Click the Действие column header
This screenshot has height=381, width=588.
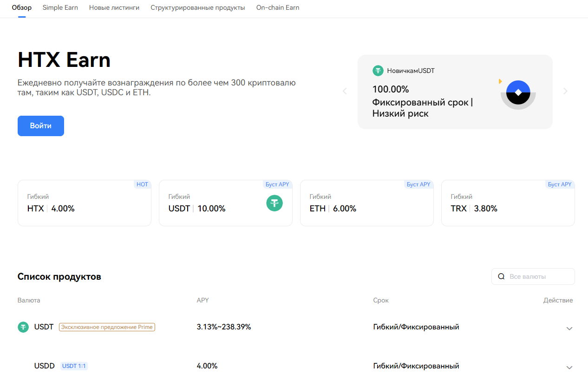[x=558, y=300]
